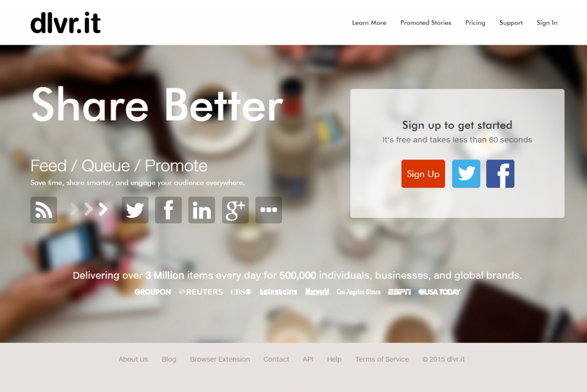This screenshot has width=587, height=392.
Task: Click the Google Plus icon
Action: pos(235,210)
